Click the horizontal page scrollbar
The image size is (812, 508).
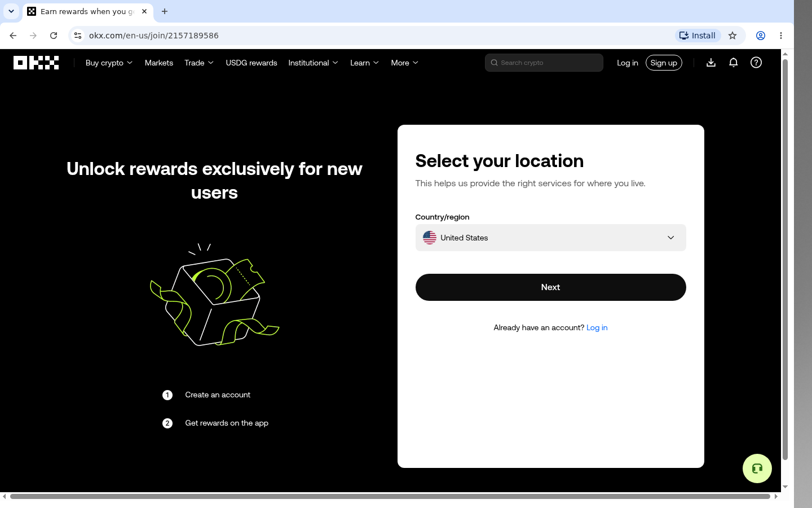(x=390, y=497)
